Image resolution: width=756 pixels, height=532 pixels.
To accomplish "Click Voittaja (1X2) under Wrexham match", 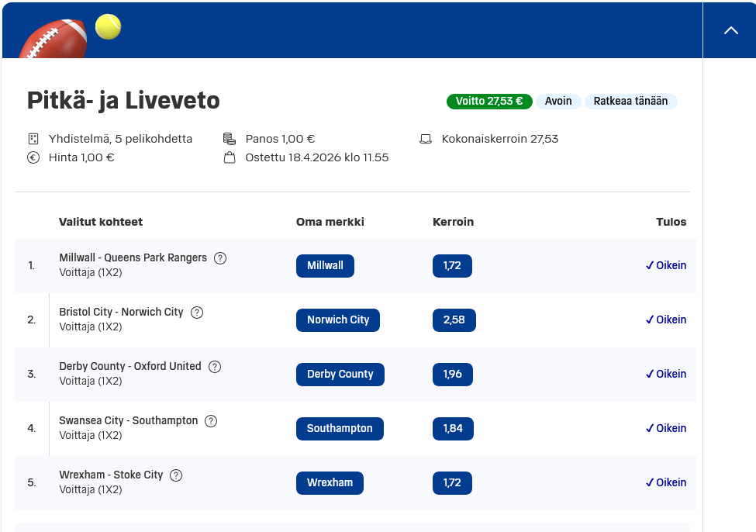I will 91,489.
